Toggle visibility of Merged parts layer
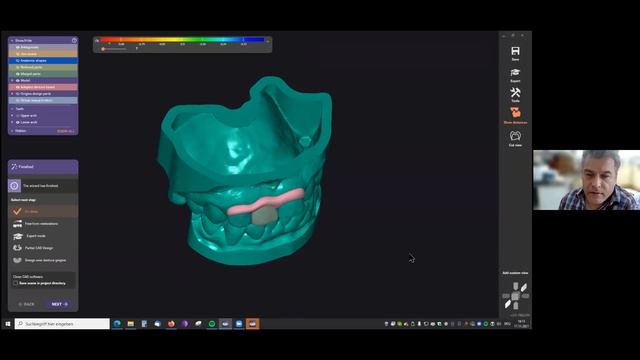This screenshot has height=360, width=640. click(18, 74)
